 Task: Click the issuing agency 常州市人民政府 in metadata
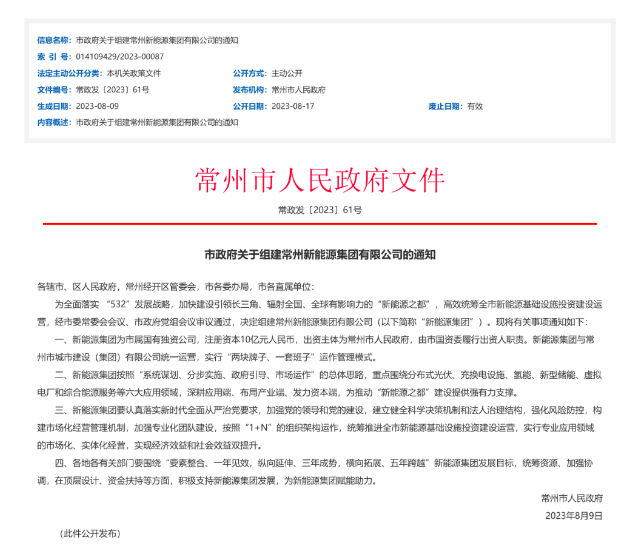299,89
